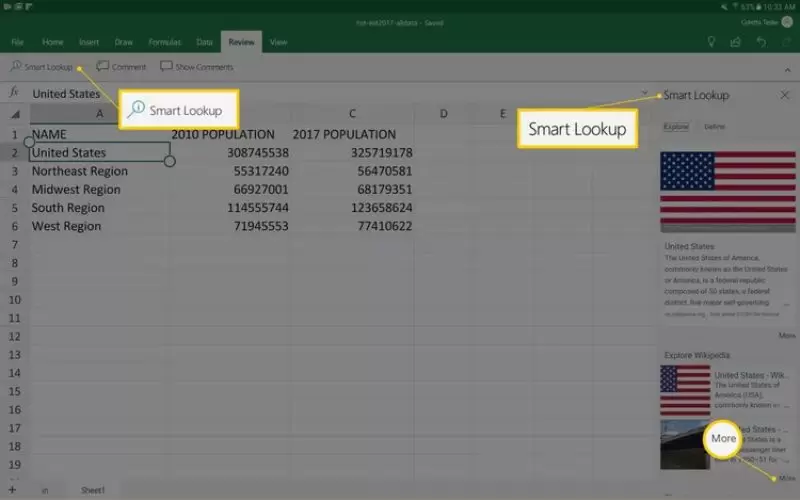Screen dimensions: 800x500
Task: Select the Review tab
Action: (x=241, y=42)
